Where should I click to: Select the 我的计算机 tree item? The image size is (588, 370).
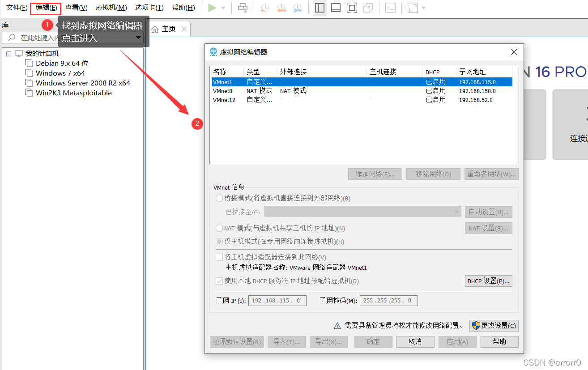coord(42,54)
